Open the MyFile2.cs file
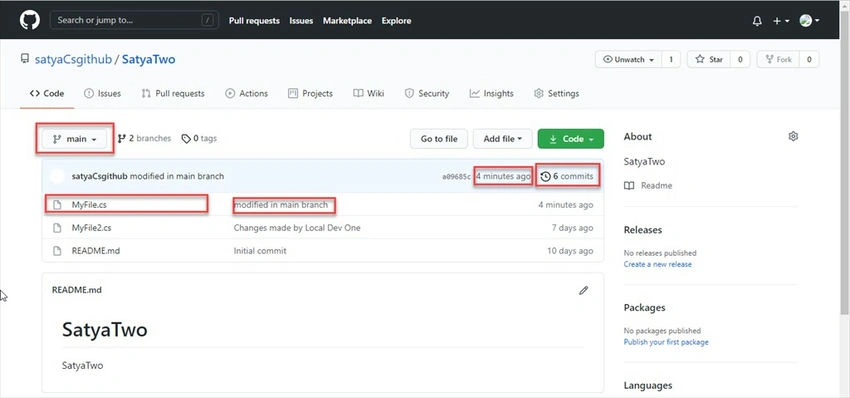 [92, 228]
